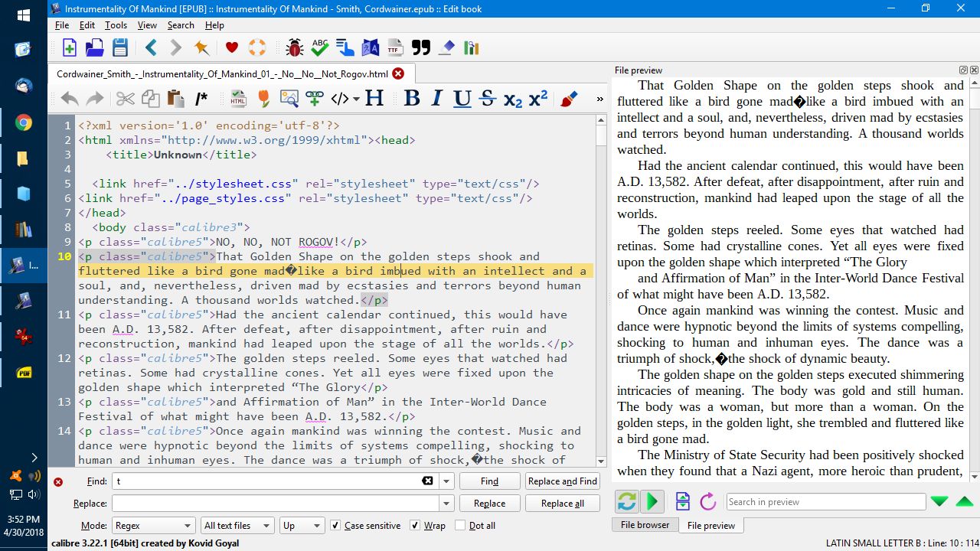Click the heart donate icon
Screen dimensions: 980x551
click(231, 48)
